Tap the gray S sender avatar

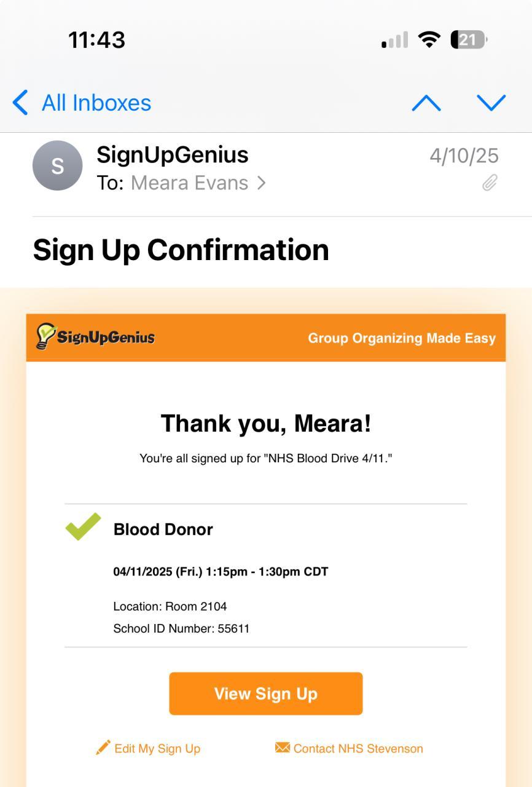[57, 165]
